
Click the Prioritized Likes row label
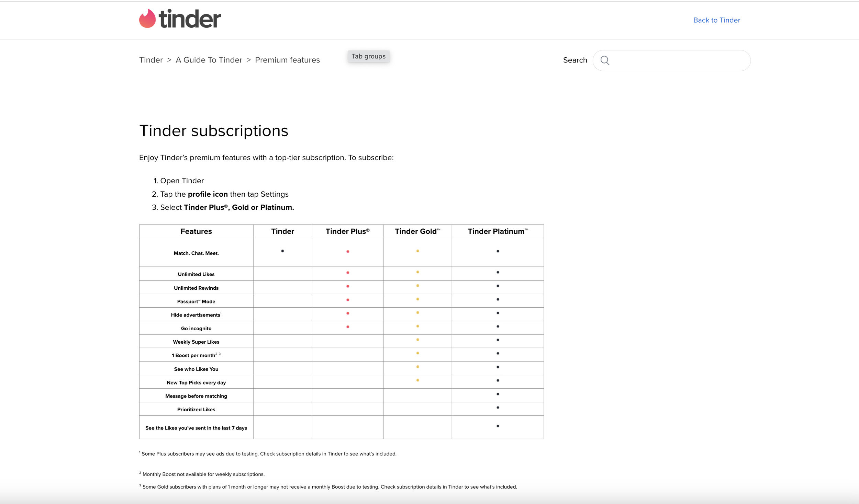click(x=196, y=410)
